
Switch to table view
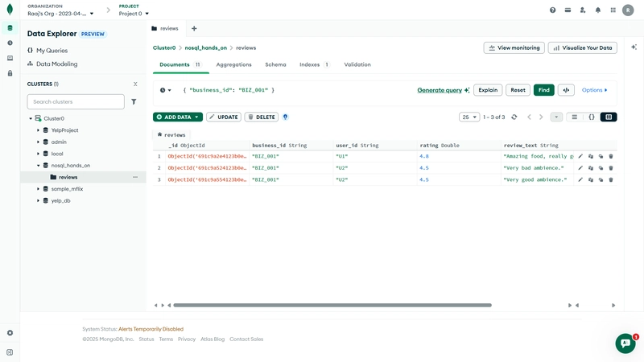coord(609,117)
